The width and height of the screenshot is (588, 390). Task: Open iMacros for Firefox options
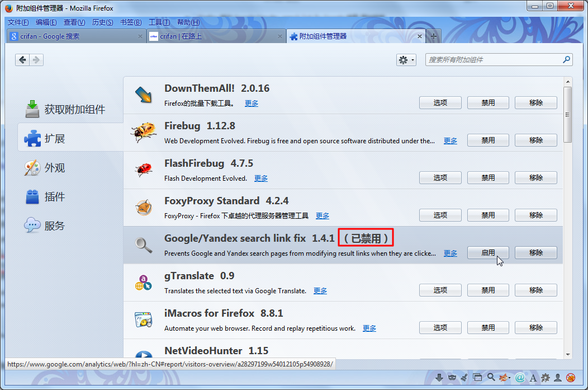click(440, 328)
